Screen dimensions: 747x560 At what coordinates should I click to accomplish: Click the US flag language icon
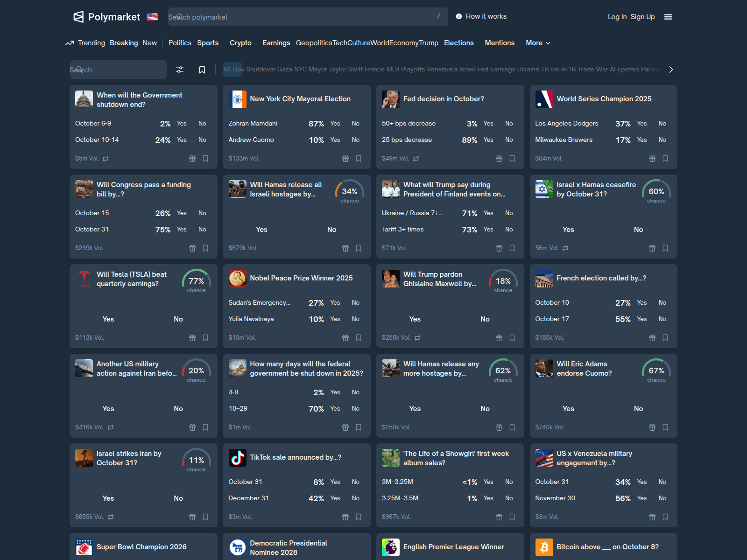click(x=152, y=17)
